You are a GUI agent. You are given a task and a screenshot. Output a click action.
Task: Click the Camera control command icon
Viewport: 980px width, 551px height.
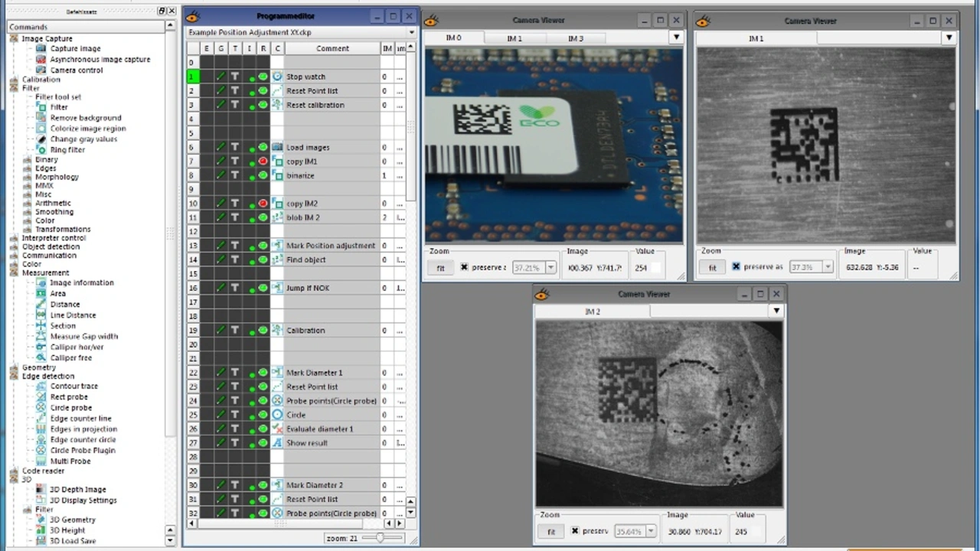coord(41,70)
